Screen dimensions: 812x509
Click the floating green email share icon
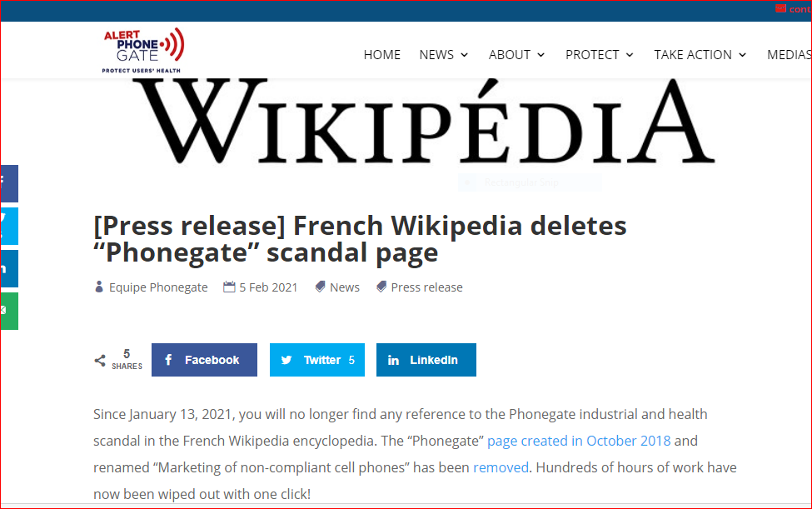point(8,311)
